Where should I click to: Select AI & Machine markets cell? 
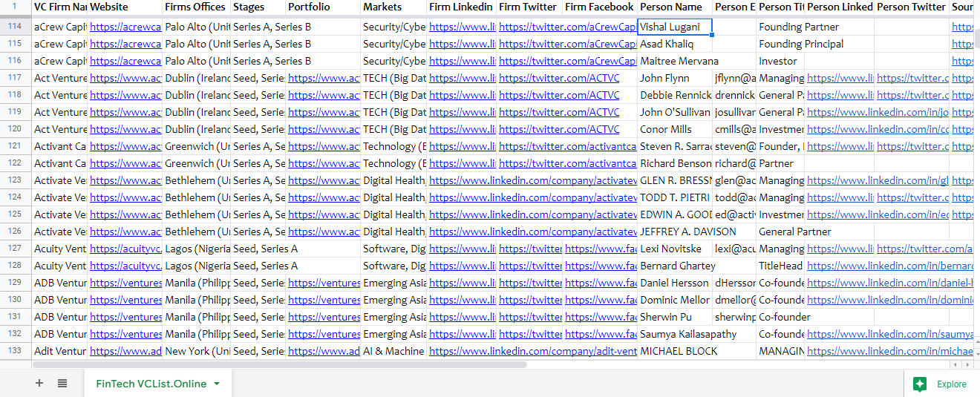pyautogui.click(x=393, y=351)
